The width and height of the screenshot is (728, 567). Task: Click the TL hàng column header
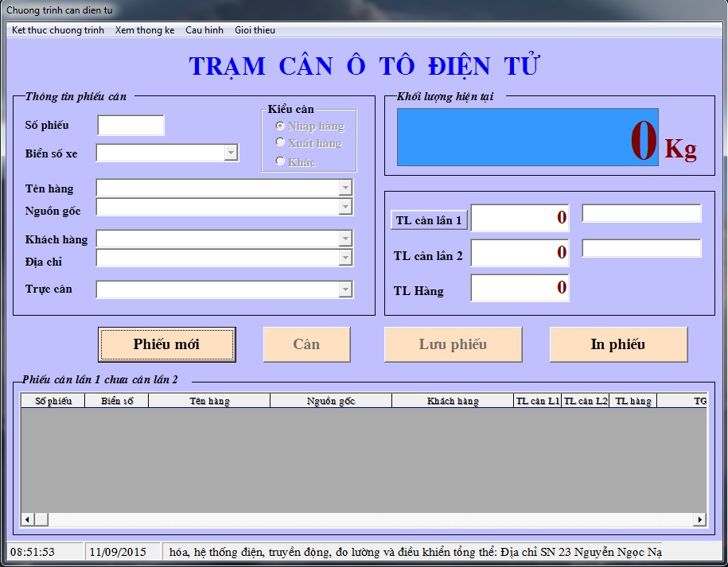[633, 401]
